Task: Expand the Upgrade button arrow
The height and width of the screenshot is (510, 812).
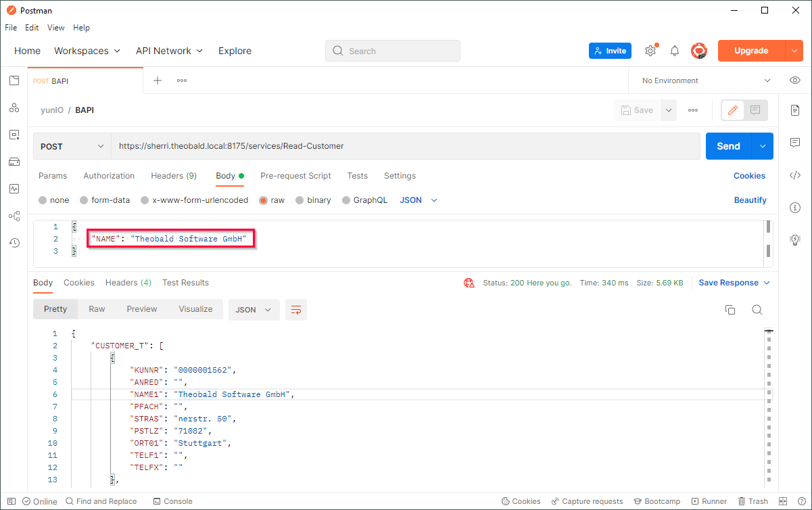Action: pos(794,51)
